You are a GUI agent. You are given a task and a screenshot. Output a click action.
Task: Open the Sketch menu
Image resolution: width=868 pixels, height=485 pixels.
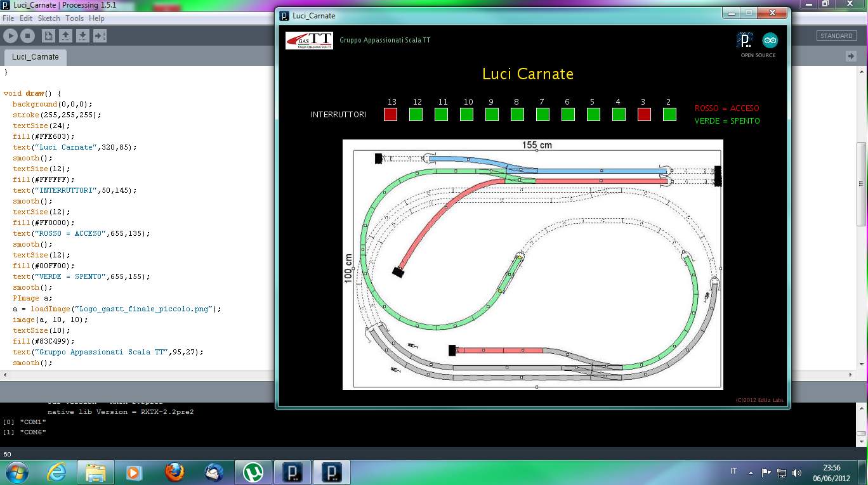click(49, 18)
